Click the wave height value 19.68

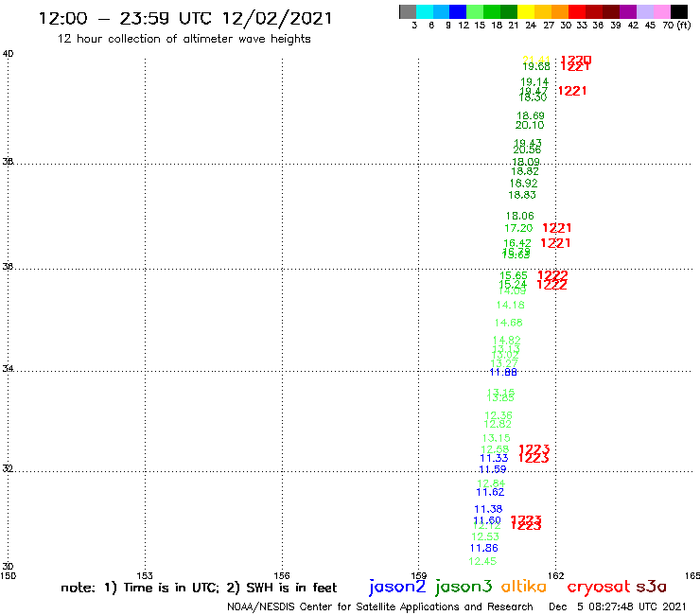pos(536,66)
